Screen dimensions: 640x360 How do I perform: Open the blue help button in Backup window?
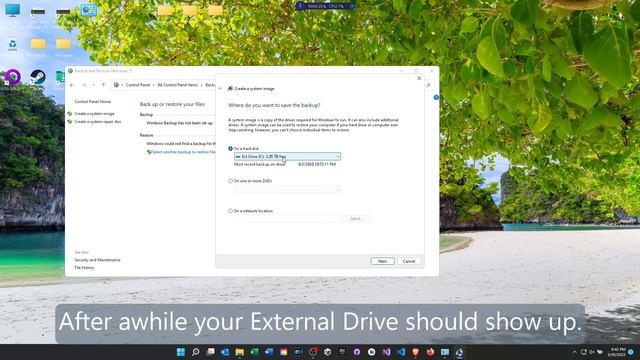[436, 98]
